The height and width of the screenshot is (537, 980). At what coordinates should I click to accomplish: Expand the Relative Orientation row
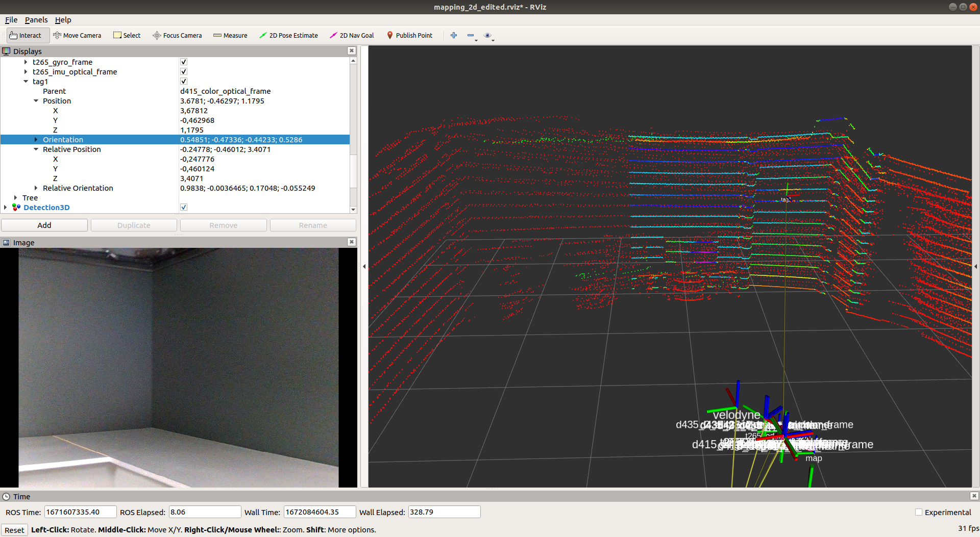click(x=36, y=188)
